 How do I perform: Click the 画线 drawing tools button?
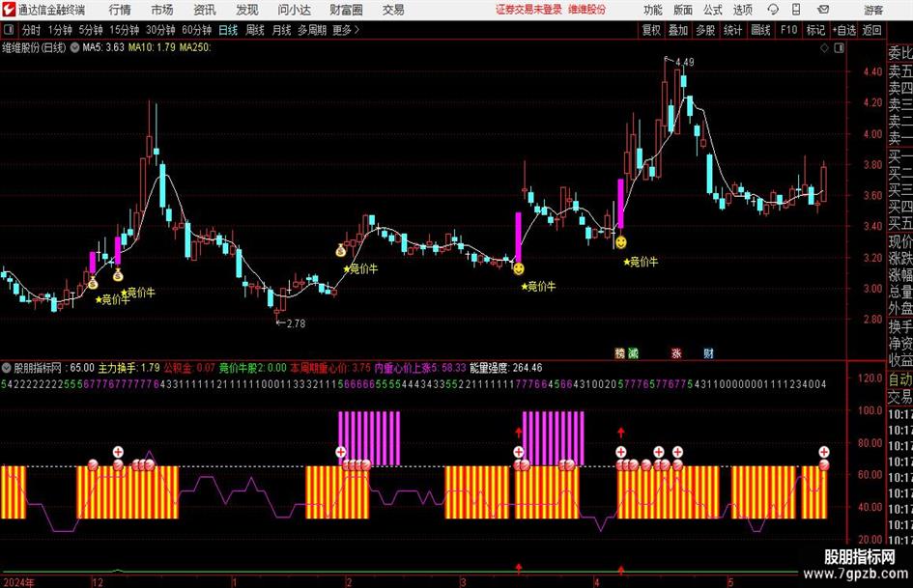[761, 30]
